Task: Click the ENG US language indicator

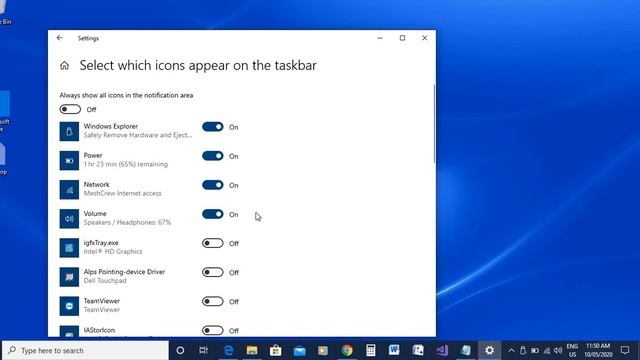Action: tap(572, 351)
